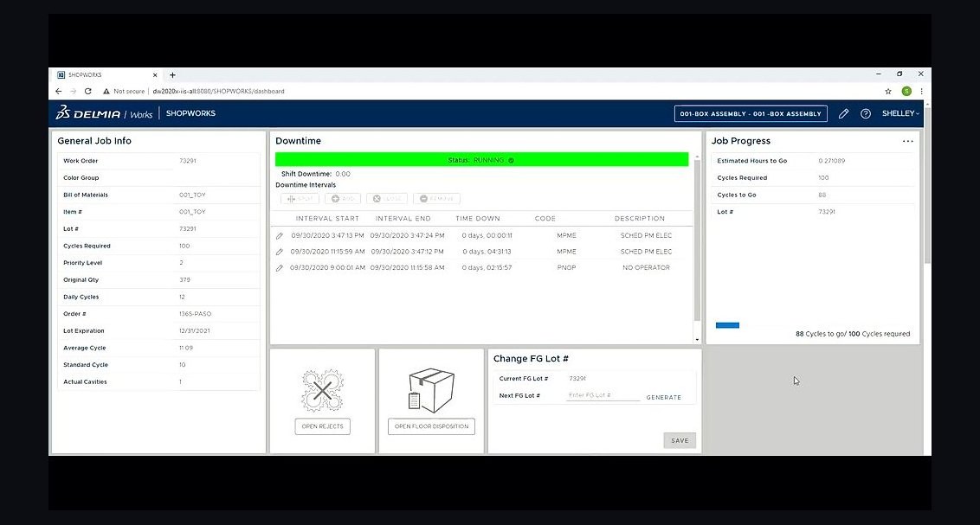
Task: Click SHOPWORKS title in header
Action: tap(190, 113)
